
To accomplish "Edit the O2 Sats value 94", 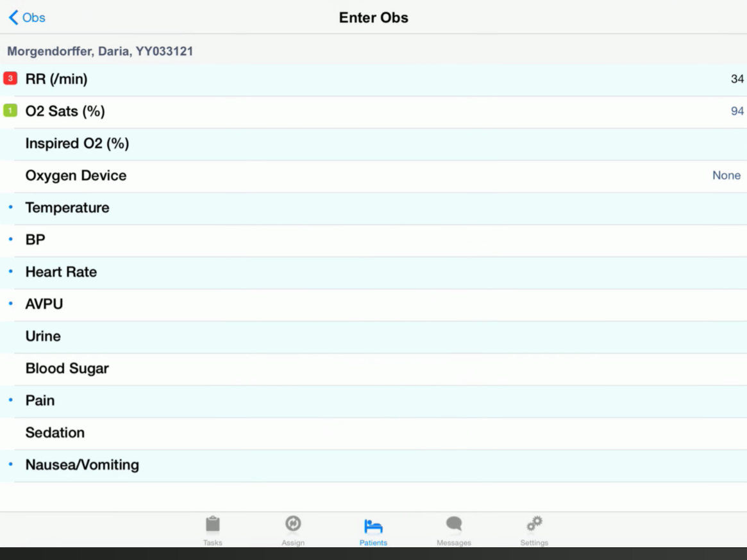I will pos(737,111).
